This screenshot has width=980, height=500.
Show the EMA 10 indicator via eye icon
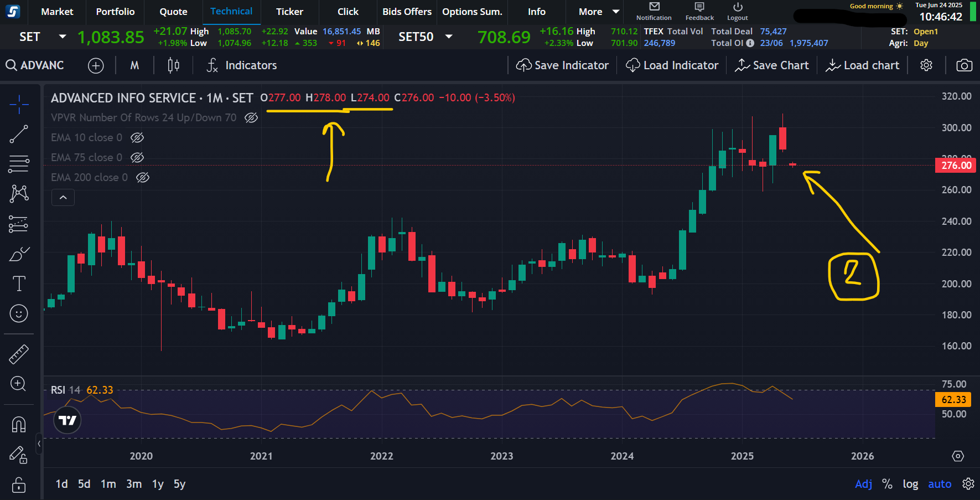137,138
